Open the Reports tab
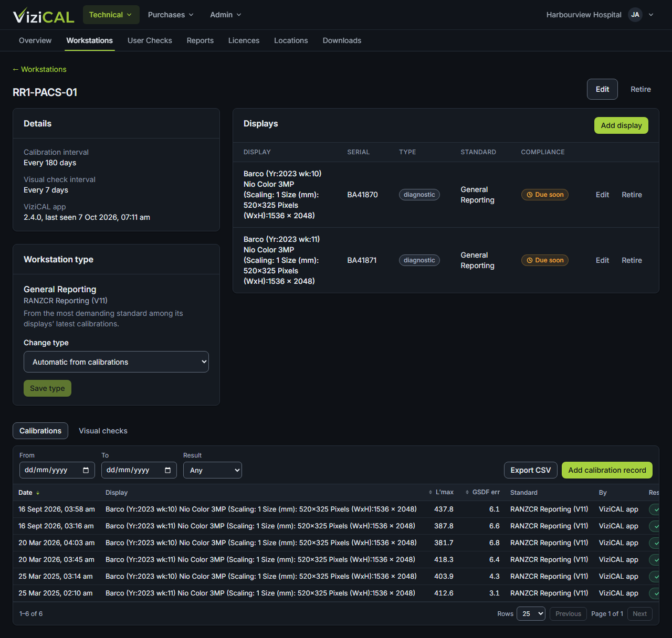This screenshot has height=638, width=672. 200,40
